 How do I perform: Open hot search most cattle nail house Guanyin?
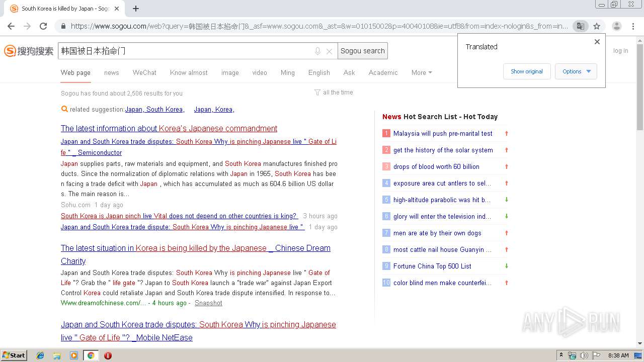click(442, 249)
